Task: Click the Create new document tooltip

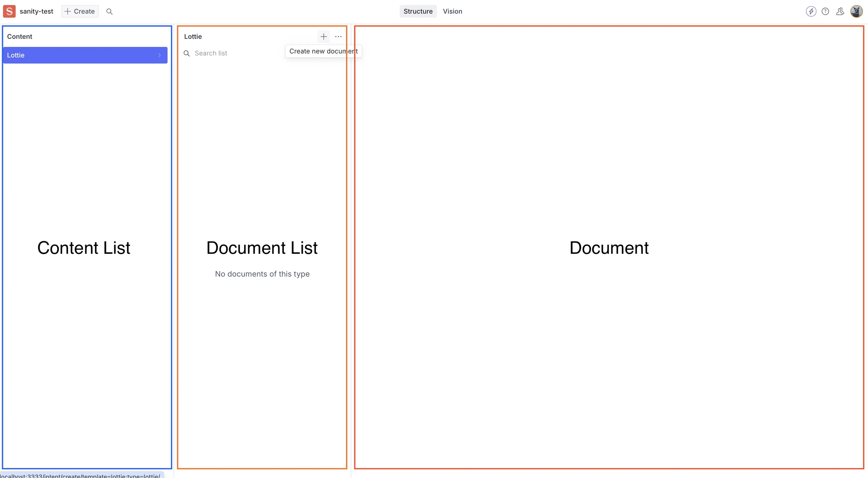Action: pyautogui.click(x=323, y=51)
